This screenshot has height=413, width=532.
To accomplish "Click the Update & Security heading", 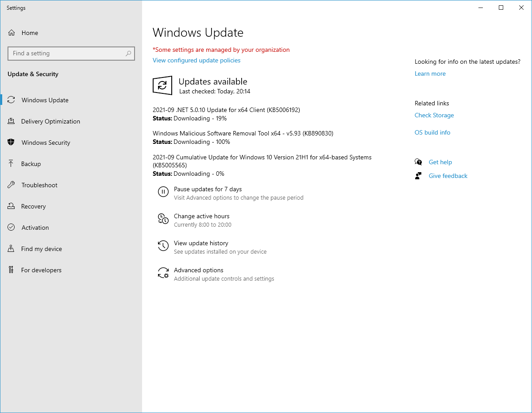I will pos(33,74).
